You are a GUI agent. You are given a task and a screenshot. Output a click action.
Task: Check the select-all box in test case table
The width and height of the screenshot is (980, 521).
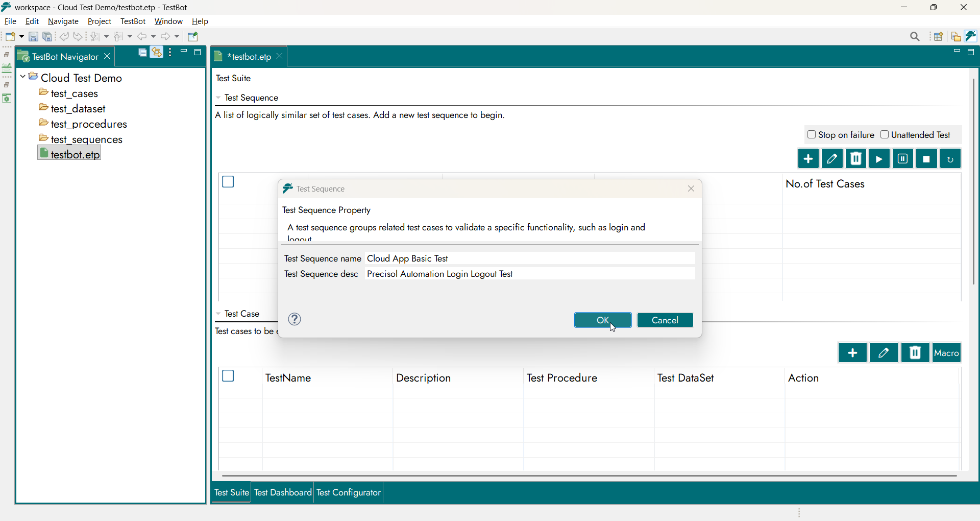coord(228,376)
